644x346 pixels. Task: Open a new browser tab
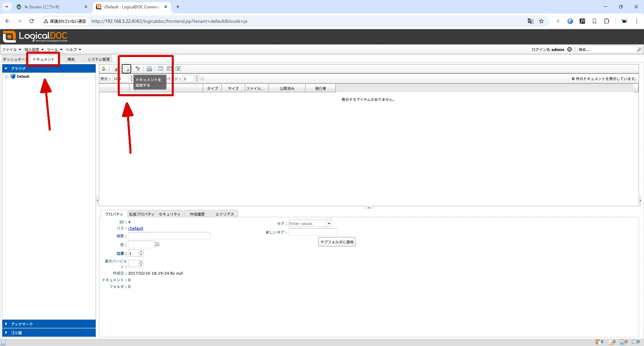click(x=178, y=7)
